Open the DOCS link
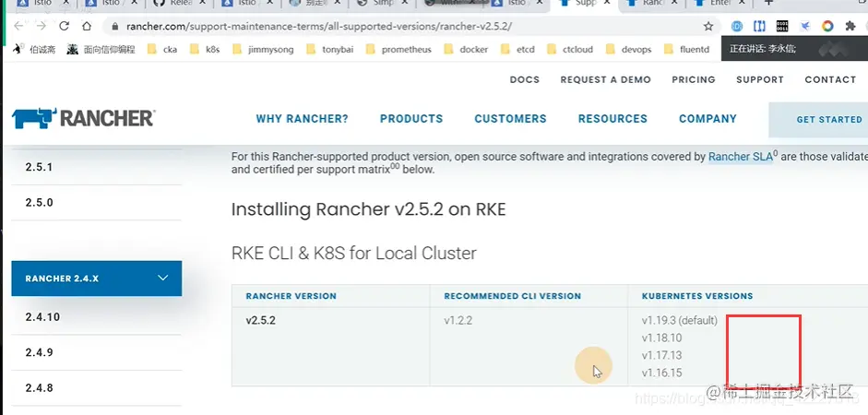The image size is (868, 415). pyautogui.click(x=524, y=79)
